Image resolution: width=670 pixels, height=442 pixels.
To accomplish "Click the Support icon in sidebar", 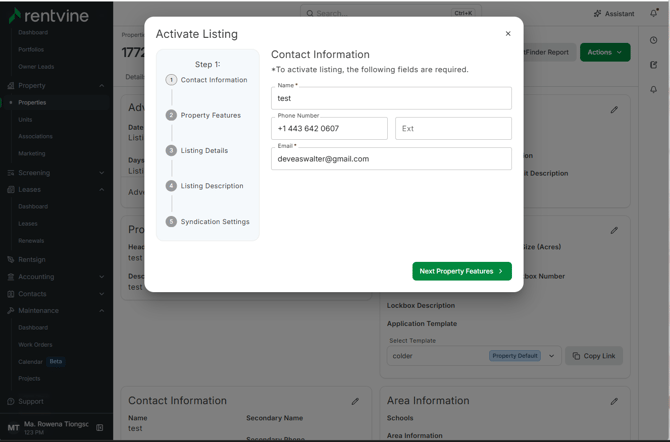I will pos(11,401).
